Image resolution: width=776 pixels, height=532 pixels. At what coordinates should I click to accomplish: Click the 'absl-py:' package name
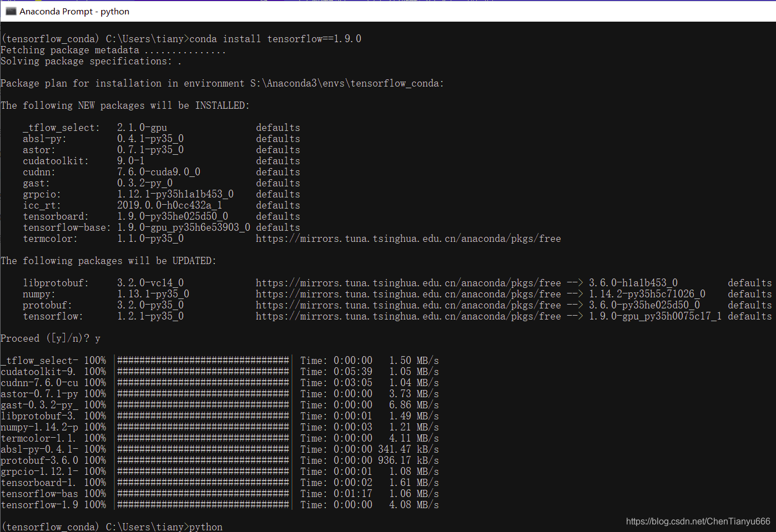tap(44, 139)
